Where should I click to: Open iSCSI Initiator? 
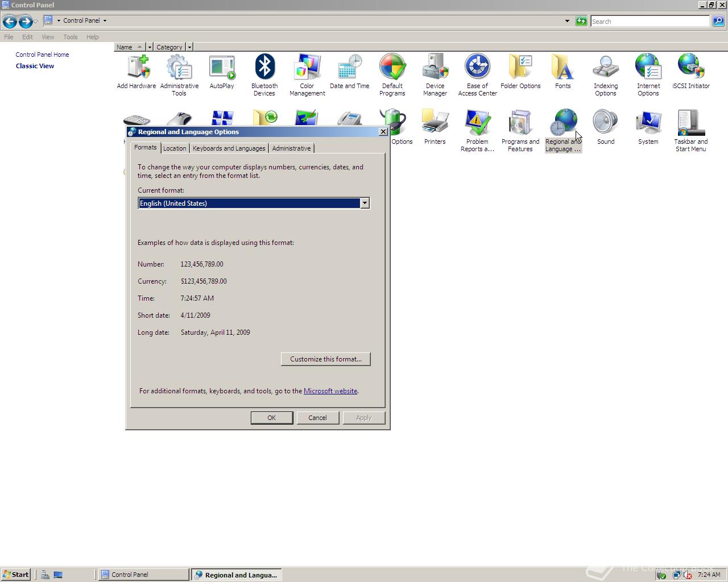pos(691,72)
